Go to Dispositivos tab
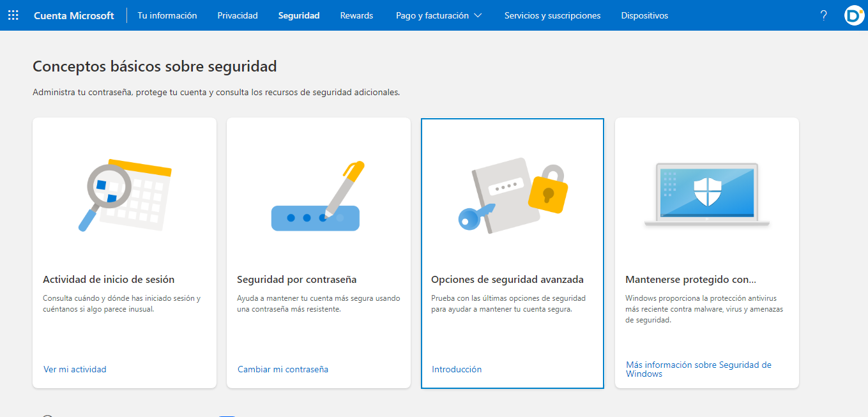Screen dimensions: 868x417 pyautogui.click(x=644, y=15)
